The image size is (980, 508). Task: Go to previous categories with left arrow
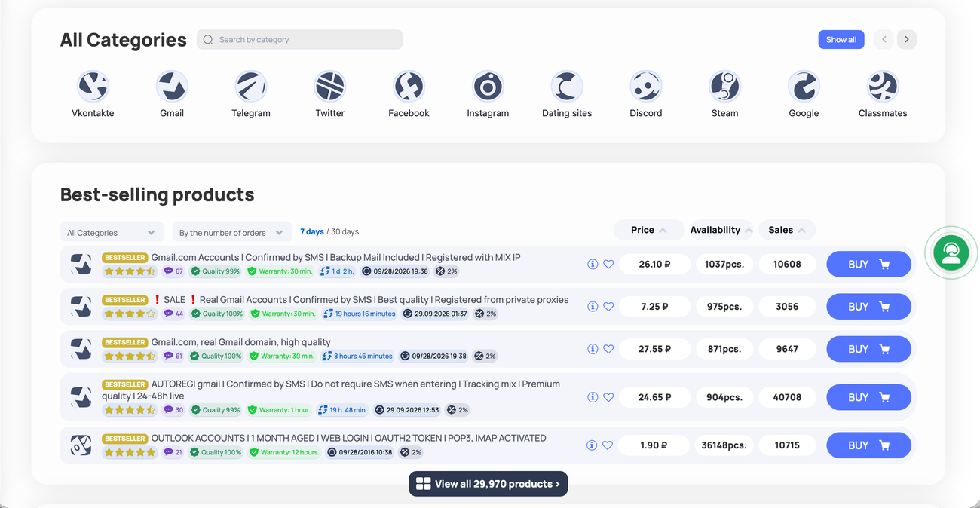pos(884,39)
